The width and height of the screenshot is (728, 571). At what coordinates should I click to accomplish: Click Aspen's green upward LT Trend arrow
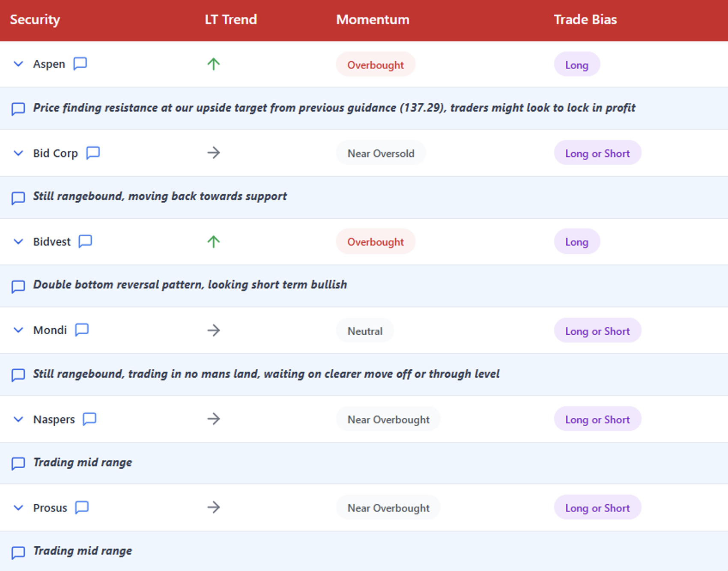213,64
